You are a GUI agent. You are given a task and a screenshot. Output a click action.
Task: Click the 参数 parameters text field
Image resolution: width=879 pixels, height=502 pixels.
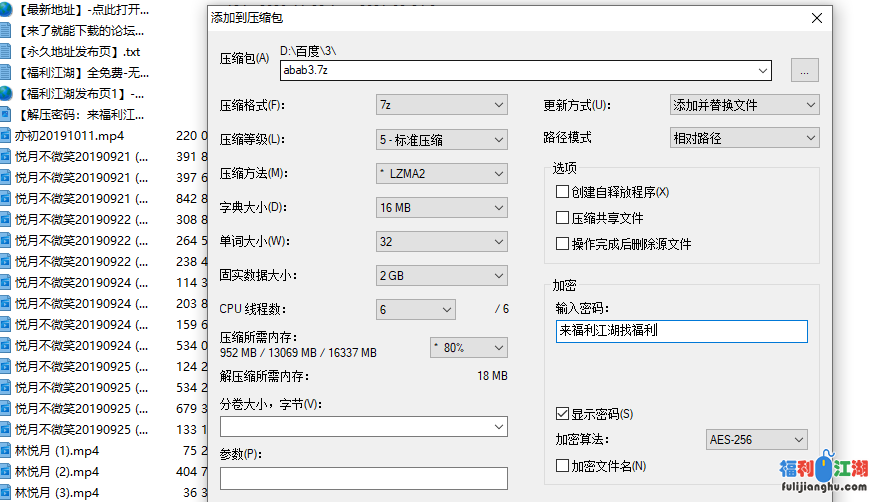363,479
